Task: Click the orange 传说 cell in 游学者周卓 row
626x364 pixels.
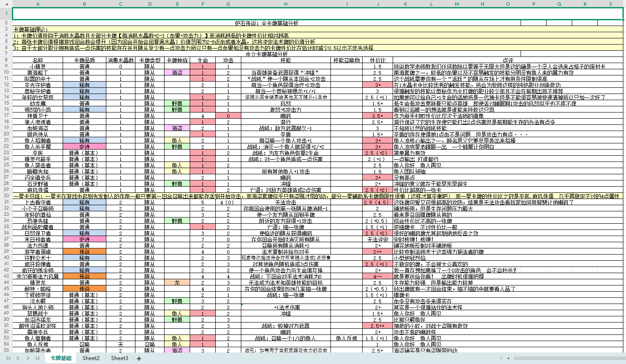Action: [x=85, y=251]
